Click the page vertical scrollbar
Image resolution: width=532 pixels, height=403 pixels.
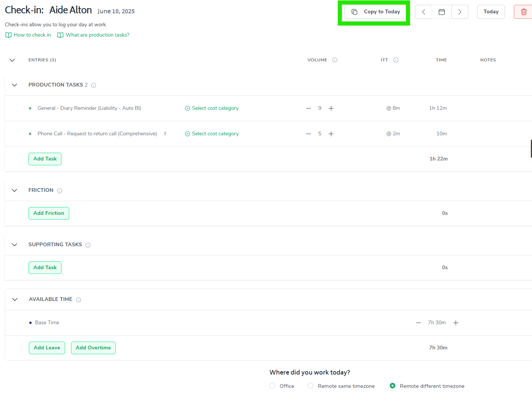(531, 149)
